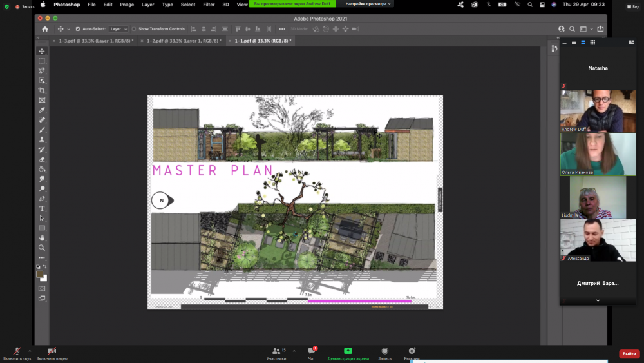Select the Clone Stamp tool
The height and width of the screenshot is (363, 644).
pyautogui.click(x=42, y=140)
